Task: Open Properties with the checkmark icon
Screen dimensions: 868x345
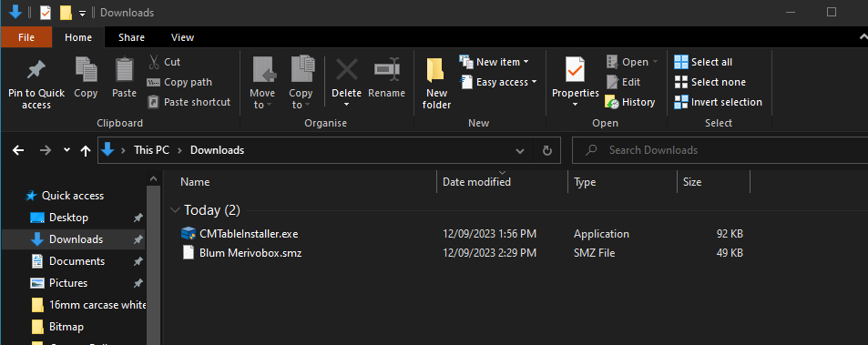Action: coord(575,71)
